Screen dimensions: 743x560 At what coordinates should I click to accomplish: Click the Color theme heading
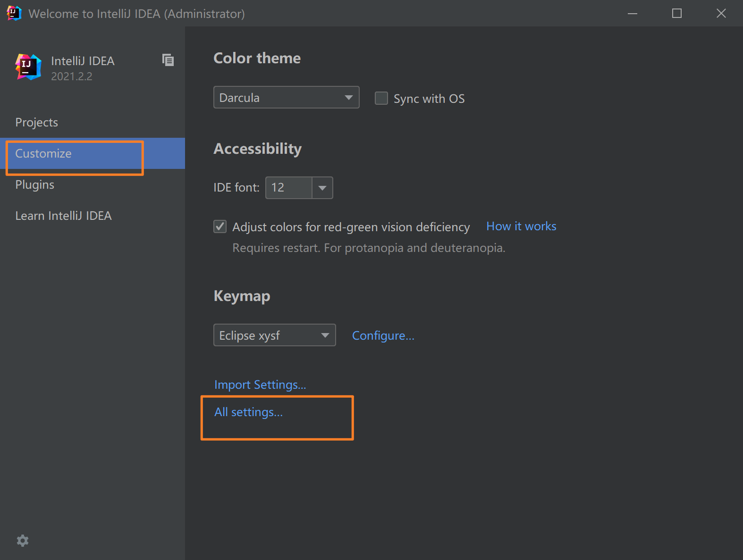point(257,58)
